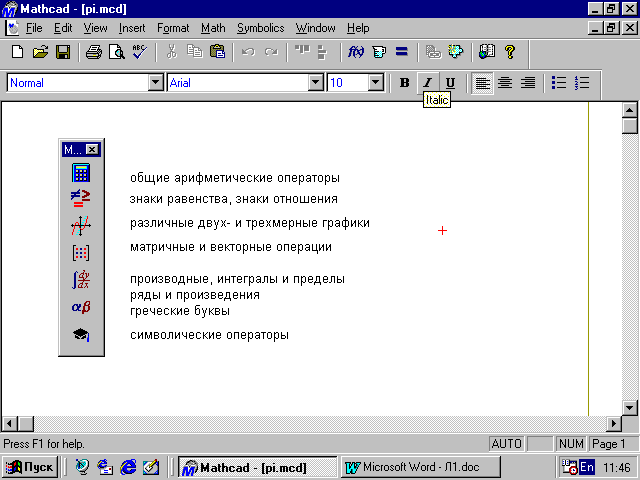Open Symbolic Keyword palette graduation cap
This screenshot has height=480, width=640.
[x=81, y=335]
